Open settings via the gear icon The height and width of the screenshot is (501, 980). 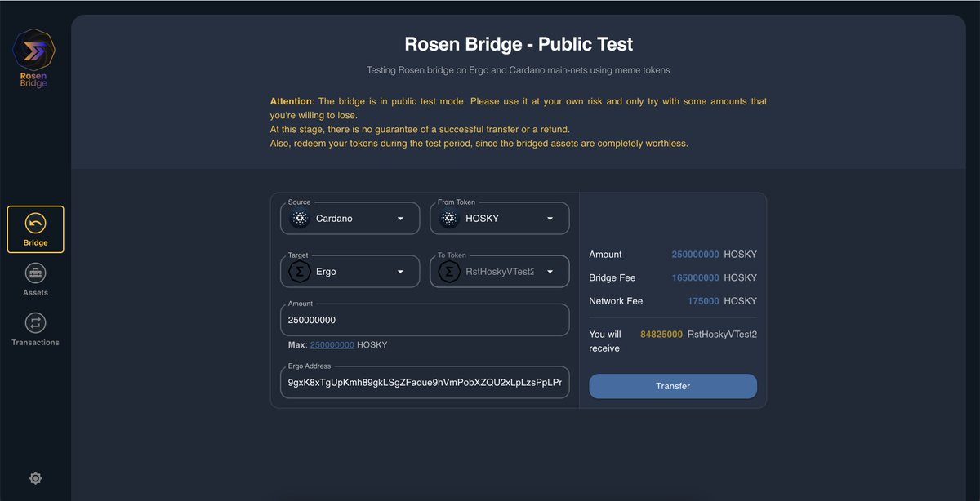(35, 478)
